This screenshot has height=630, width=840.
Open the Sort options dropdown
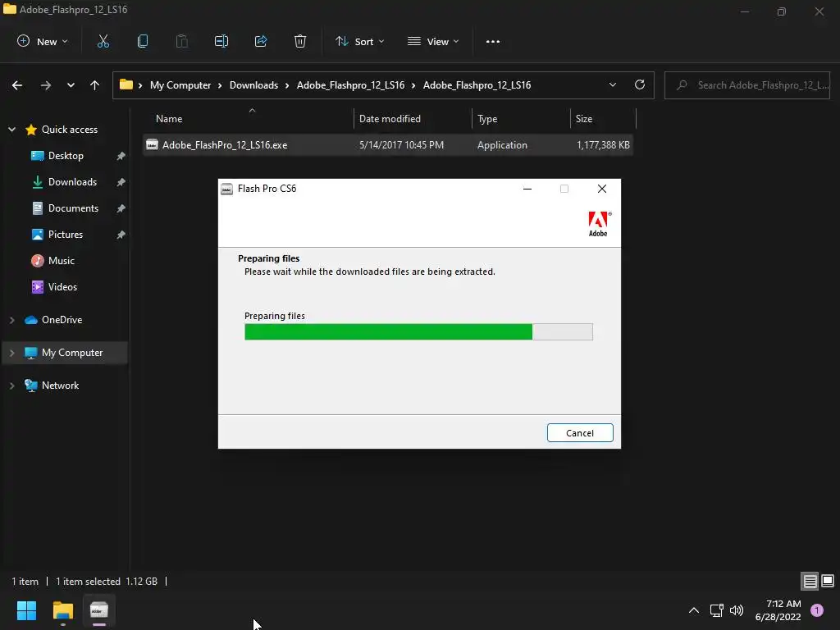click(359, 41)
